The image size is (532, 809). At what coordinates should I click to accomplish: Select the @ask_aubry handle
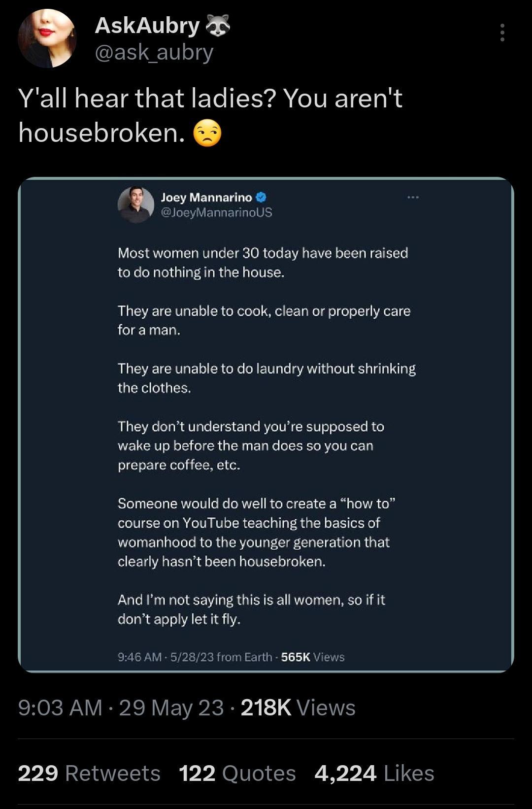point(153,53)
